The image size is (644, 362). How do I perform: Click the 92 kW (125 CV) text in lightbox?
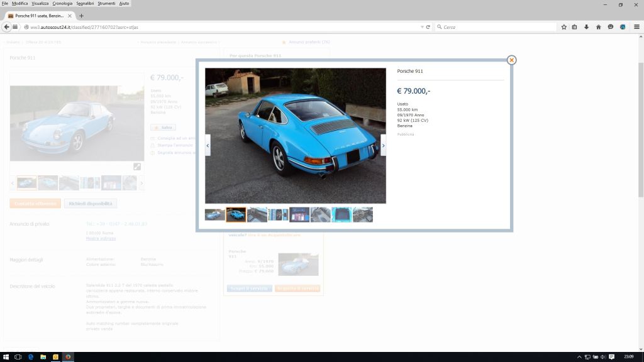click(413, 120)
